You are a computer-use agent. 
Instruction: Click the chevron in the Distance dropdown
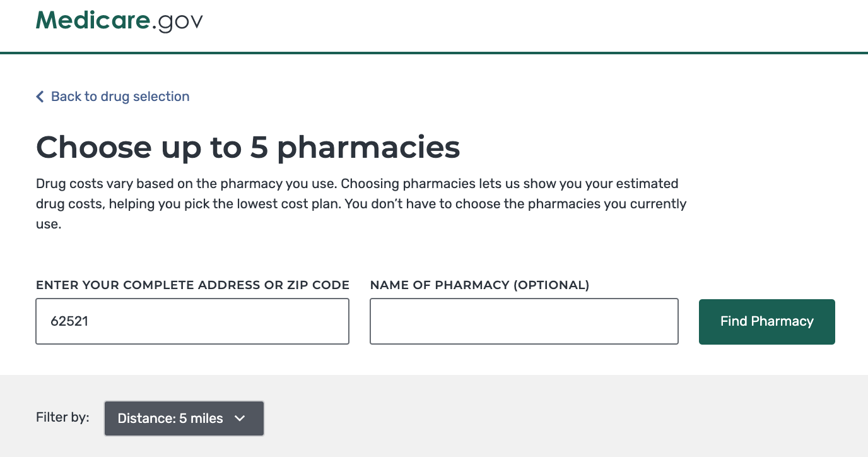point(240,418)
